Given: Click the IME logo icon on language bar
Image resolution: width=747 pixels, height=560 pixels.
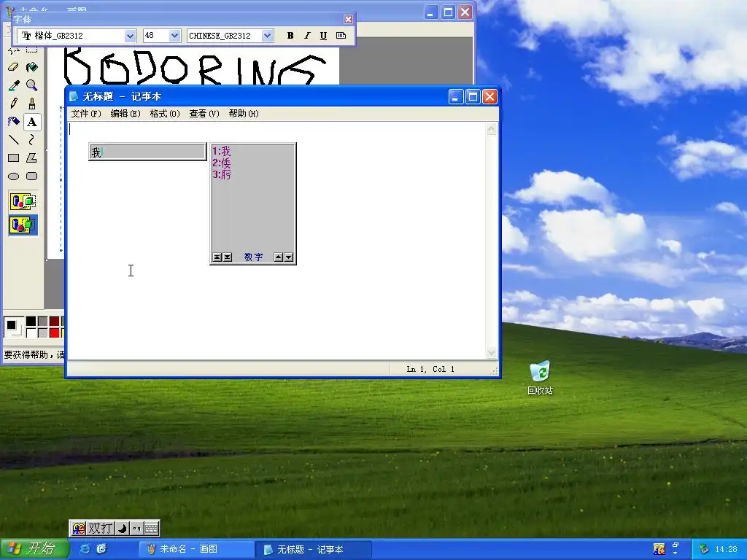Looking at the screenshot, I should click(x=79, y=528).
